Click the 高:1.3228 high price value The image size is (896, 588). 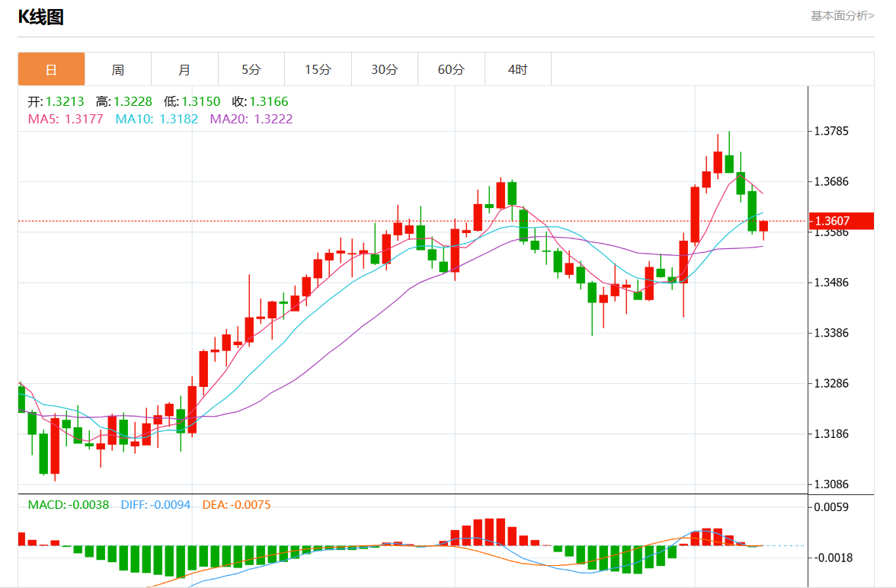pos(124,102)
